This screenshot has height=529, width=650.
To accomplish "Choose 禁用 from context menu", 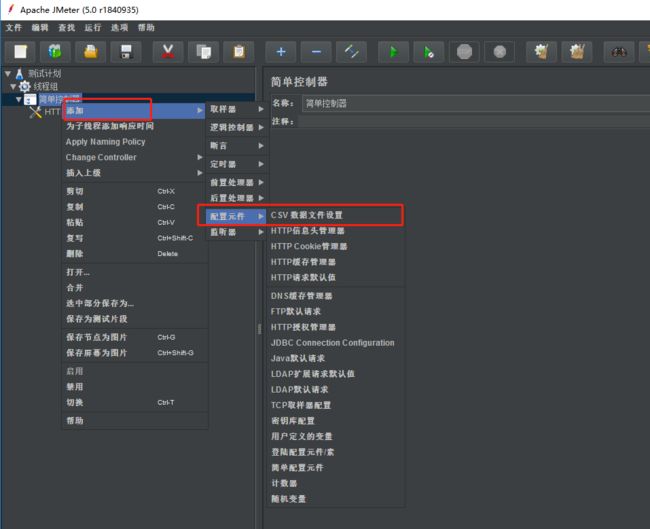I will [134, 387].
